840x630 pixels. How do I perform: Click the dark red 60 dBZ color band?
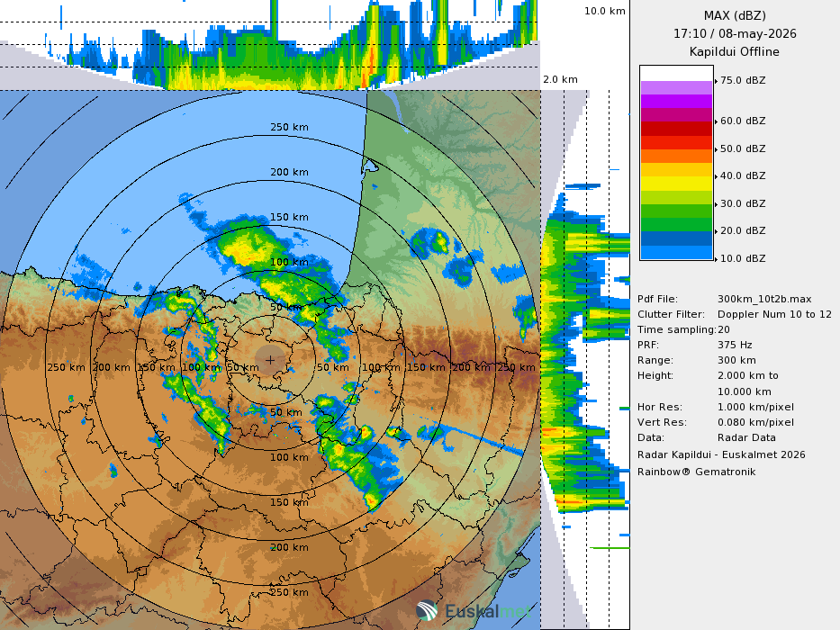click(x=676, y=129)
